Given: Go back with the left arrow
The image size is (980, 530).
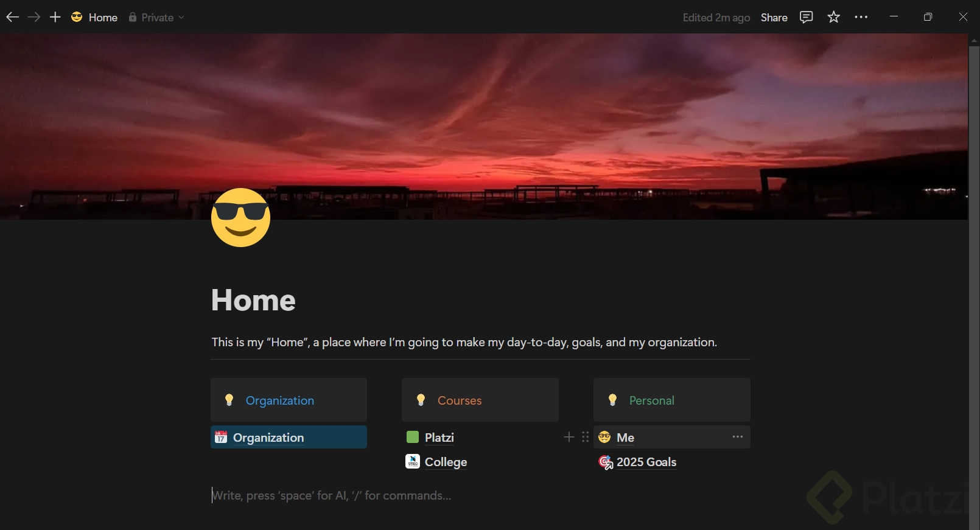Looking at the screenshot, I should pos(13,17).
